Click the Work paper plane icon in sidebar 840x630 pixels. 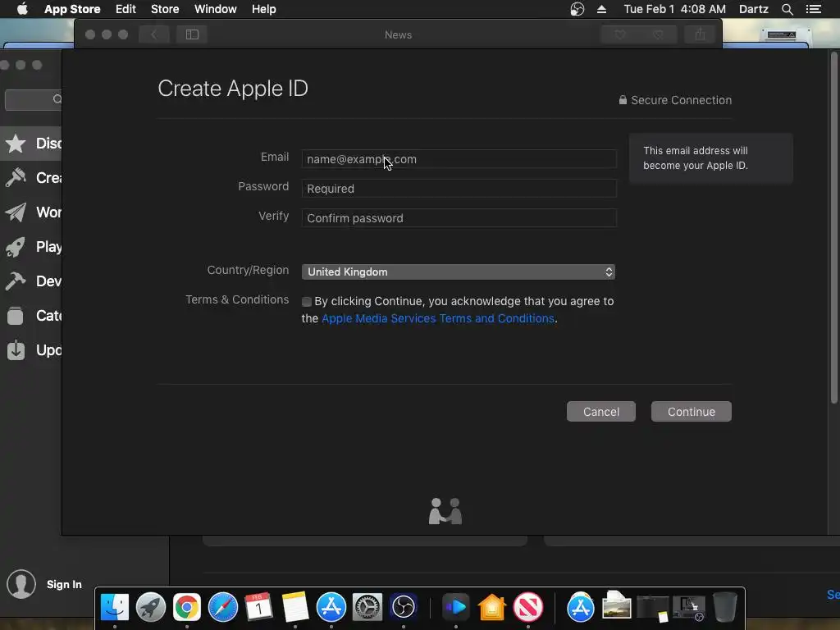tap(16, 212)
